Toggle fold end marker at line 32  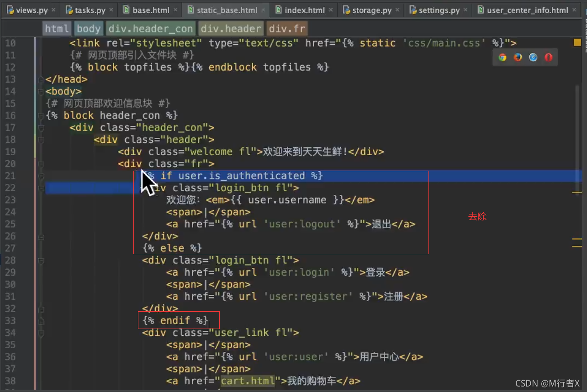tap(41, 309)
